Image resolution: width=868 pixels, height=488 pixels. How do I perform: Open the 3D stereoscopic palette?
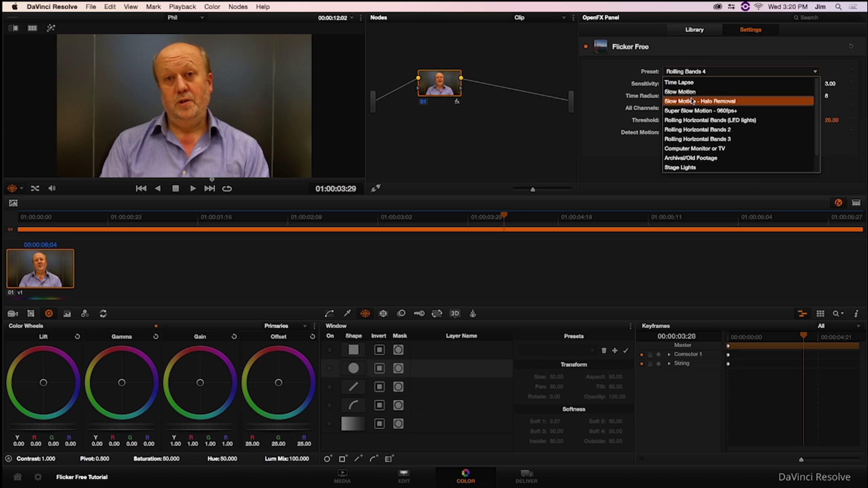[x=455, y=313]
